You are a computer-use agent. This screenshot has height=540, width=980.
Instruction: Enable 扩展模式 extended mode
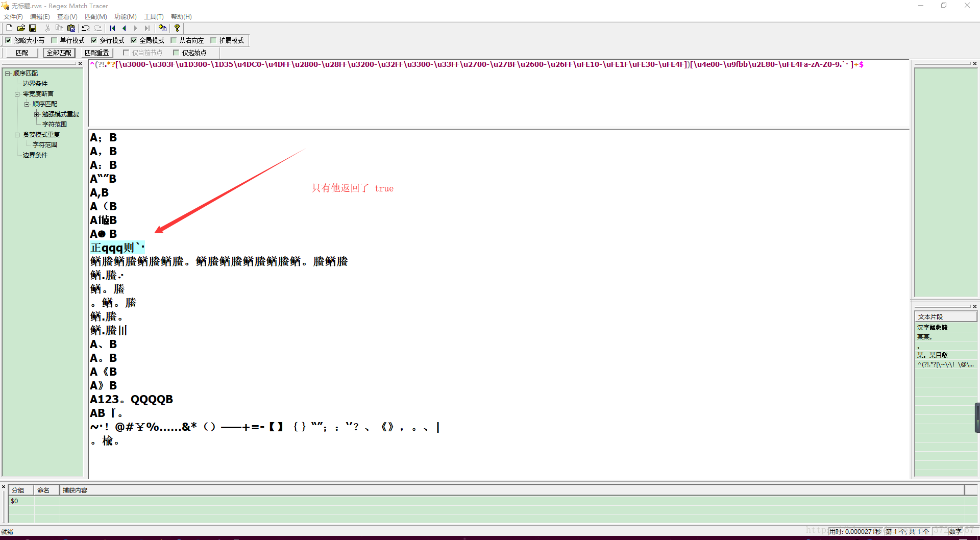coord(213,40)
